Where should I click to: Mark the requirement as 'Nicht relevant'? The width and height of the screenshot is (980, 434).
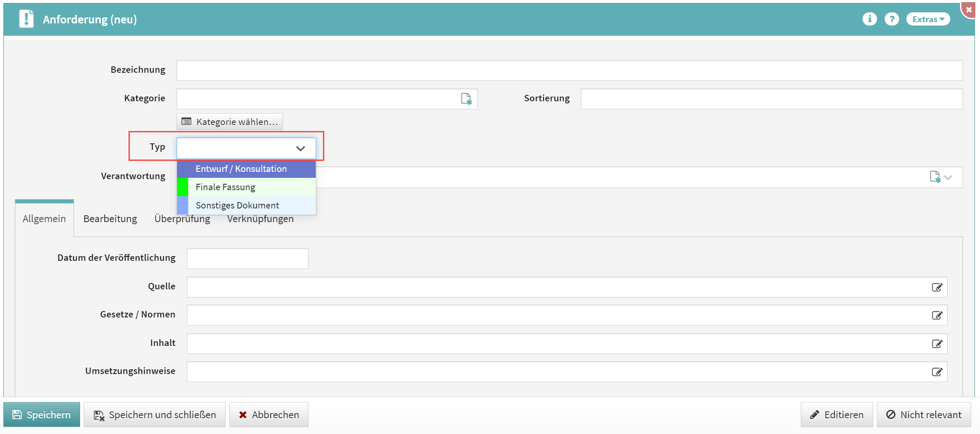(923, 415)
